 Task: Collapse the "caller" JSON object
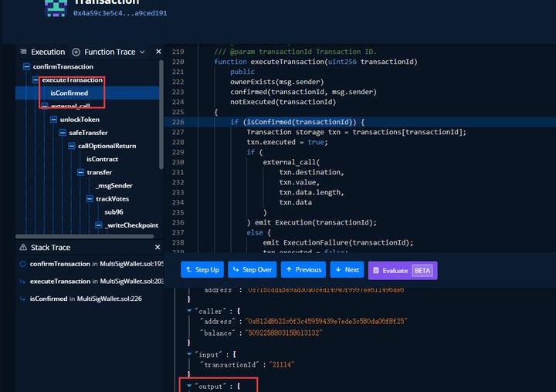click(x=190, y=310)
